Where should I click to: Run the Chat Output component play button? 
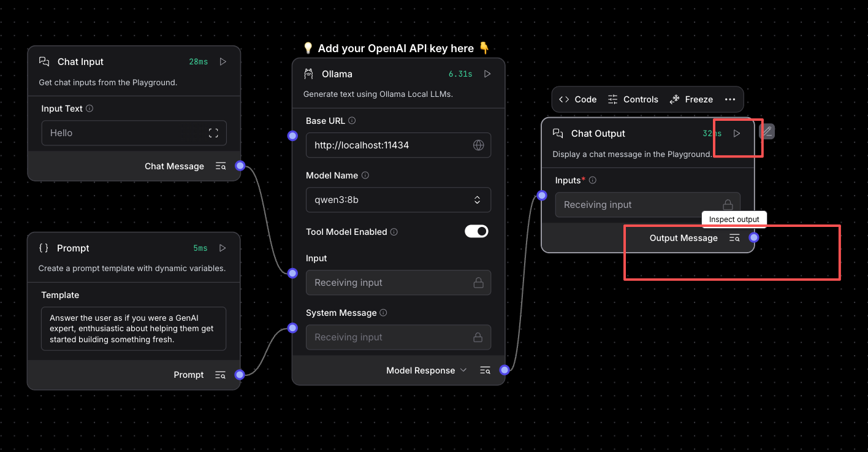pyautogui.click(x=737, y=134)
